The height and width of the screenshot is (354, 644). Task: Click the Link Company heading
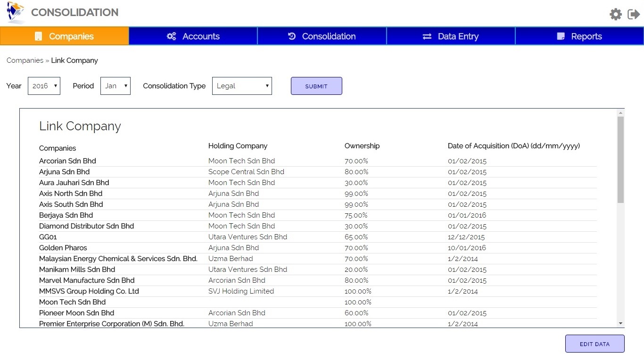coord(80,126)
